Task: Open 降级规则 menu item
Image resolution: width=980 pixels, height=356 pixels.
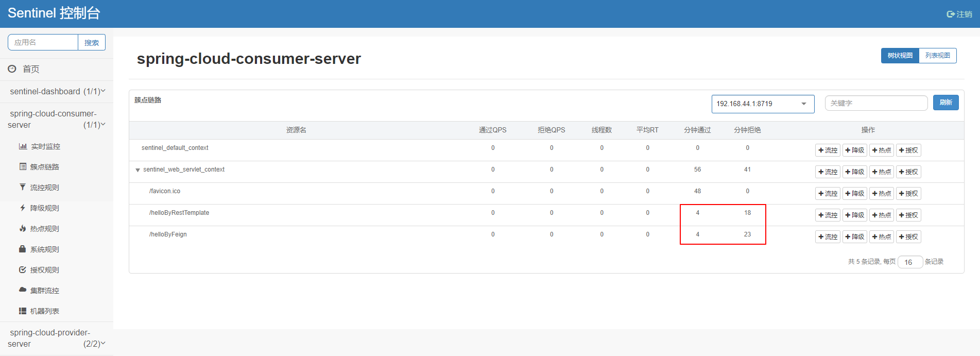Action: coord(57,208)
